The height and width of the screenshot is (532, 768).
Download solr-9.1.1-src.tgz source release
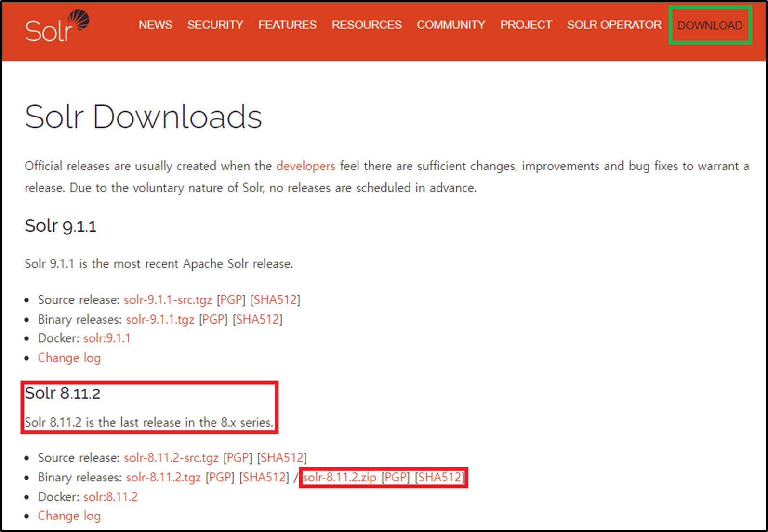[168, 300]
